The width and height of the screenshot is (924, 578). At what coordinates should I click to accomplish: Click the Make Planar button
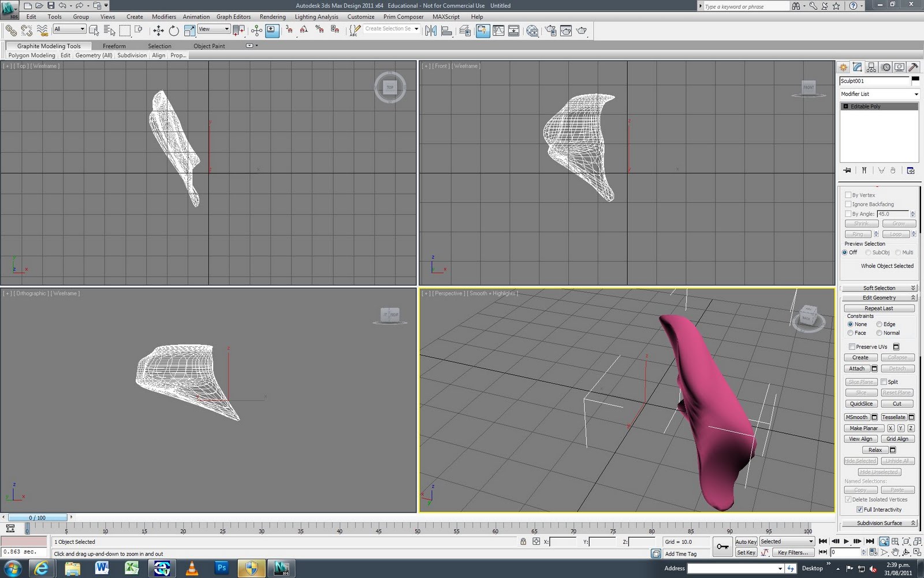pos(863,428)
